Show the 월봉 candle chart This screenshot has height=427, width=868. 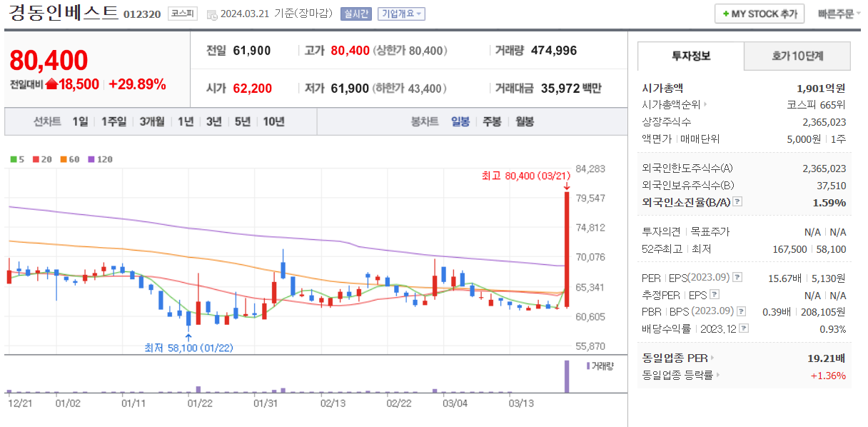point(524,121)
